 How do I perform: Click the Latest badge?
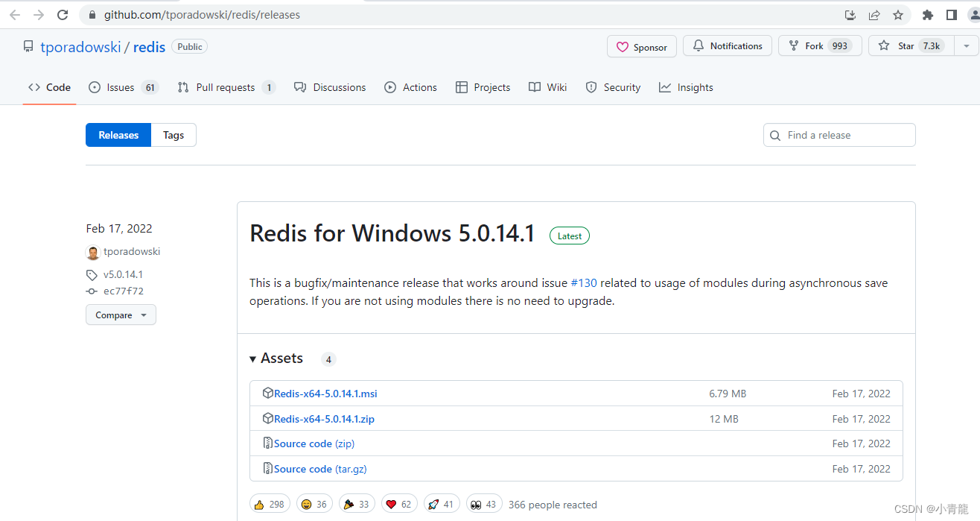pyautogui.click(x=570, y=236)
